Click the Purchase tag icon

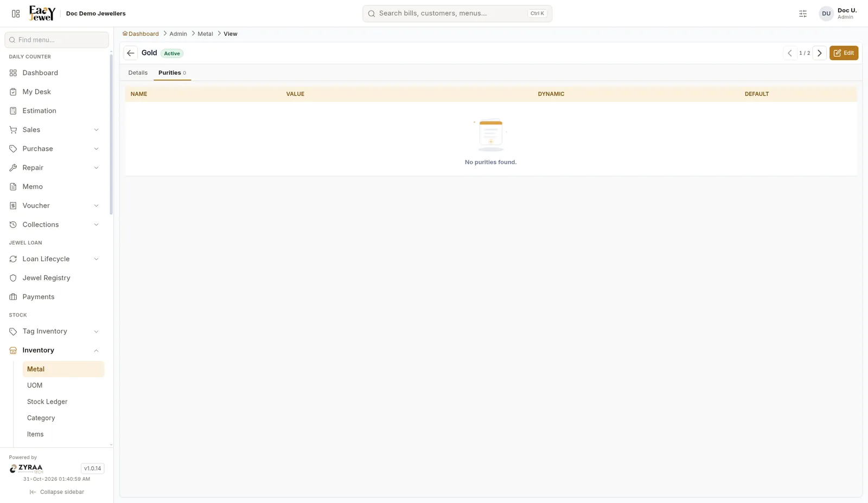tap(13, 149)
